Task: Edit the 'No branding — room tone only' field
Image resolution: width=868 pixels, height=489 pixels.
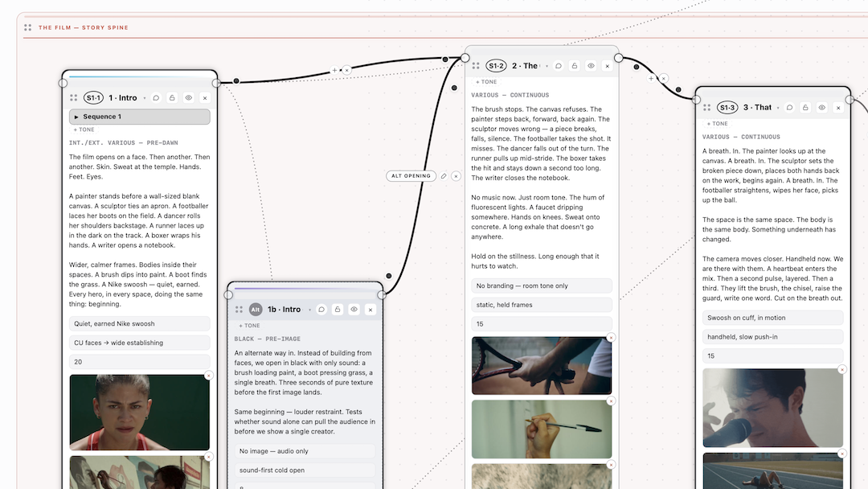Action: [542, 286]
